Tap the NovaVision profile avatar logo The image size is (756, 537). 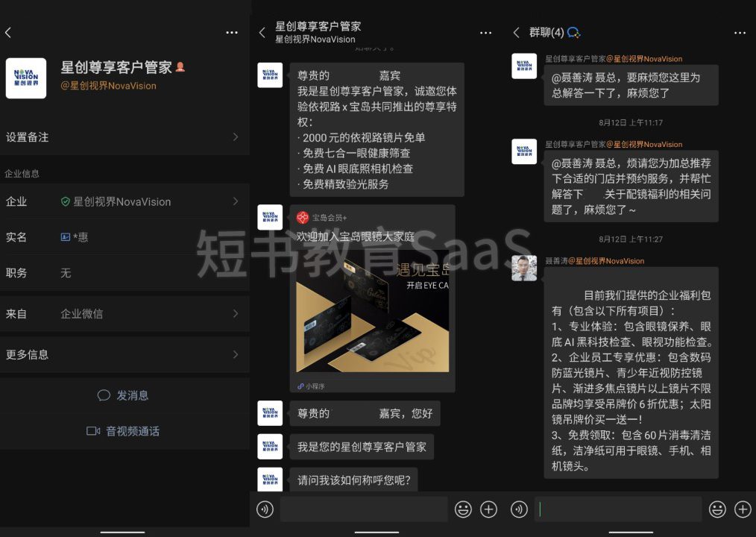pyautogui.click(x=26, y=78)
